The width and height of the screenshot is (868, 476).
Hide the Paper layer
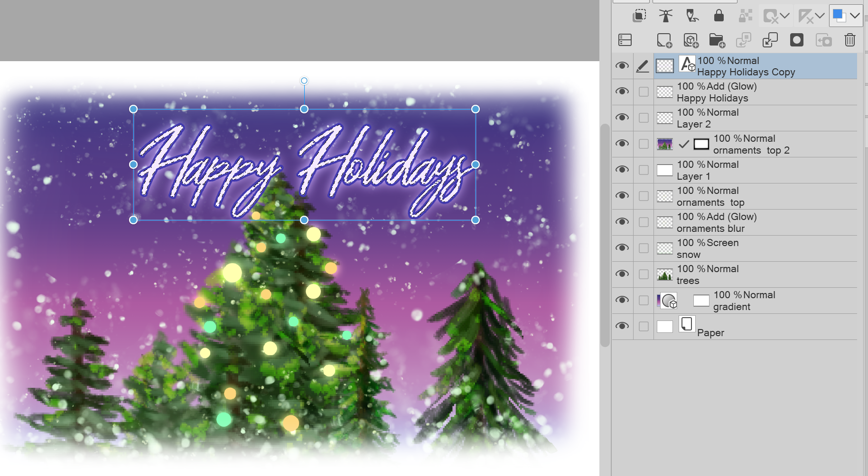pyautogui.click(x=622, y=326)
